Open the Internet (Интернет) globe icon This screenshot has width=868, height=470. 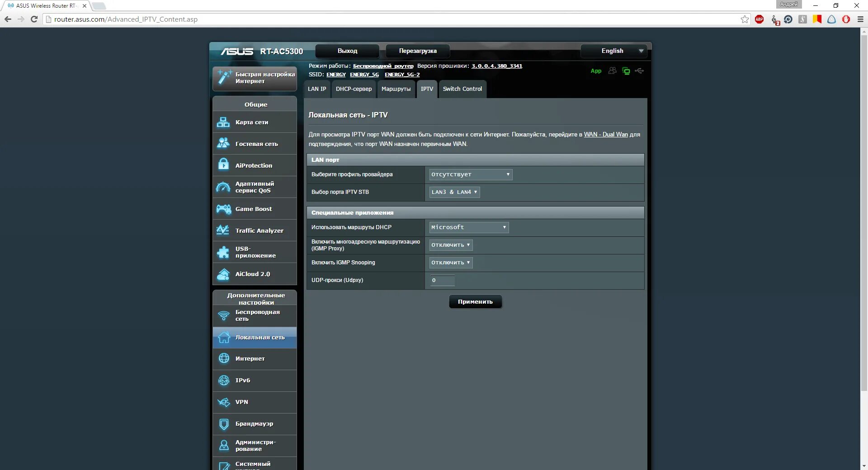[x=224, y=358]
